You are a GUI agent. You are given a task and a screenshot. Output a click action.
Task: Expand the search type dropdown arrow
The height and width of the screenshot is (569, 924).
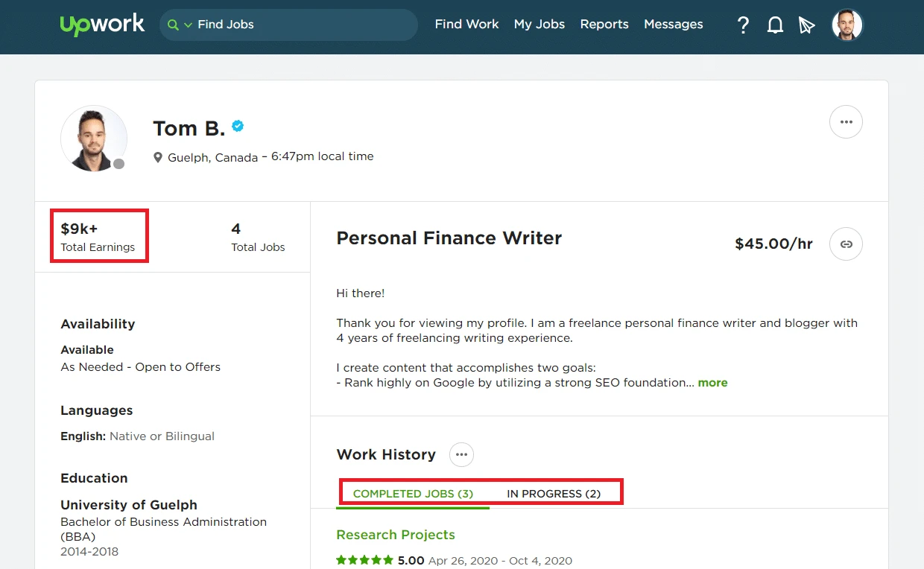[188, 25]
